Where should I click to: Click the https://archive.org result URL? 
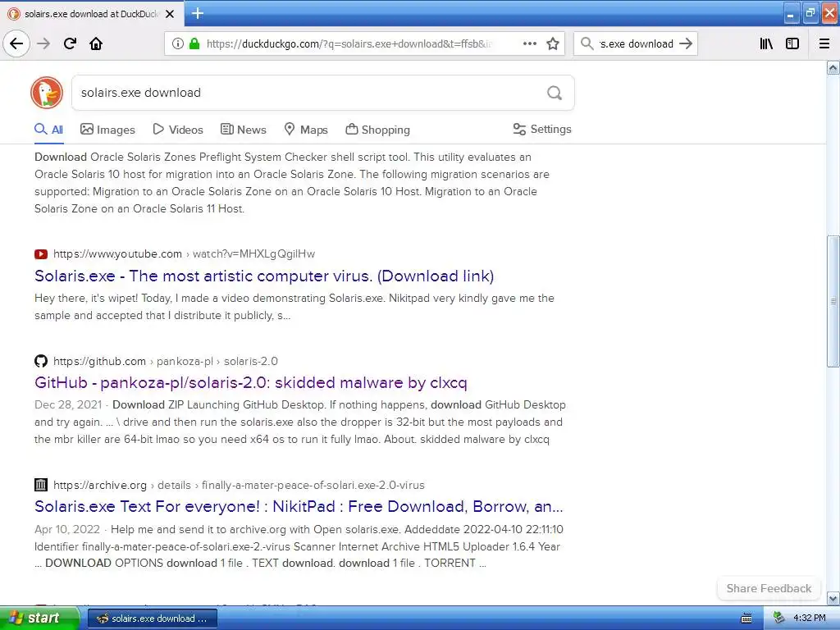100,485
